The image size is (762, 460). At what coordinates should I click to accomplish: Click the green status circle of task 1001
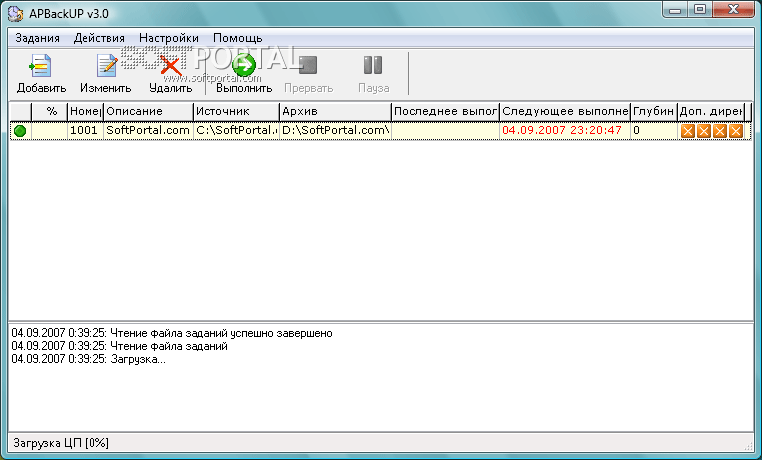click(x=19, y=131)
